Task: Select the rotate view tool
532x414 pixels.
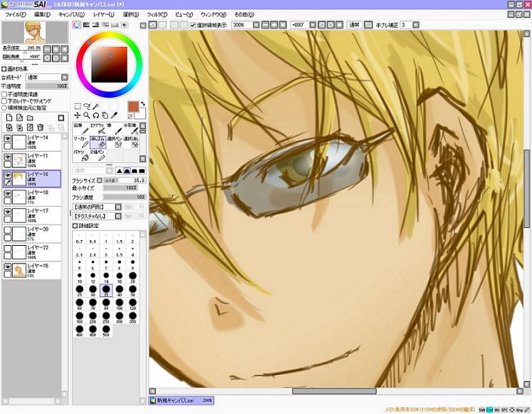Action: [x=96, y=115]
